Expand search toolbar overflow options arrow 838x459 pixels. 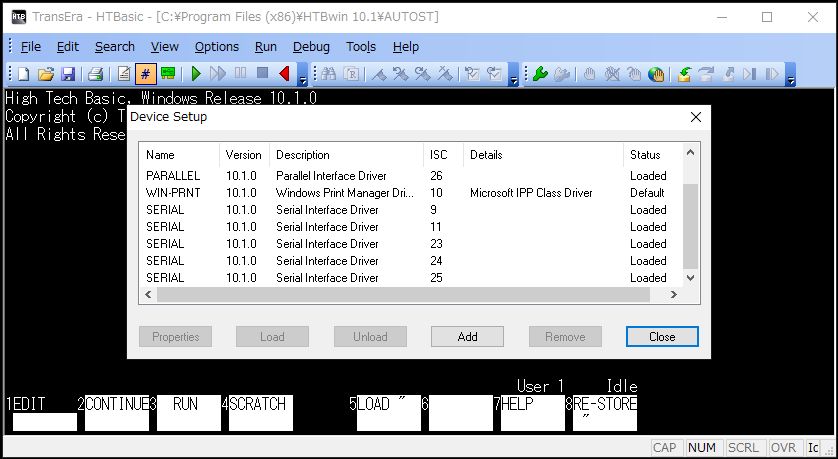pos(514,75)
